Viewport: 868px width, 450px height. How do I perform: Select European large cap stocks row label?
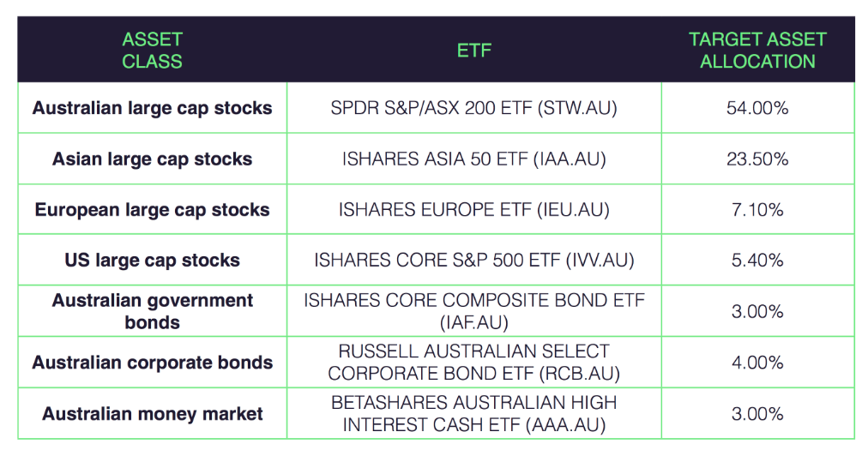[x=152, y=210]
